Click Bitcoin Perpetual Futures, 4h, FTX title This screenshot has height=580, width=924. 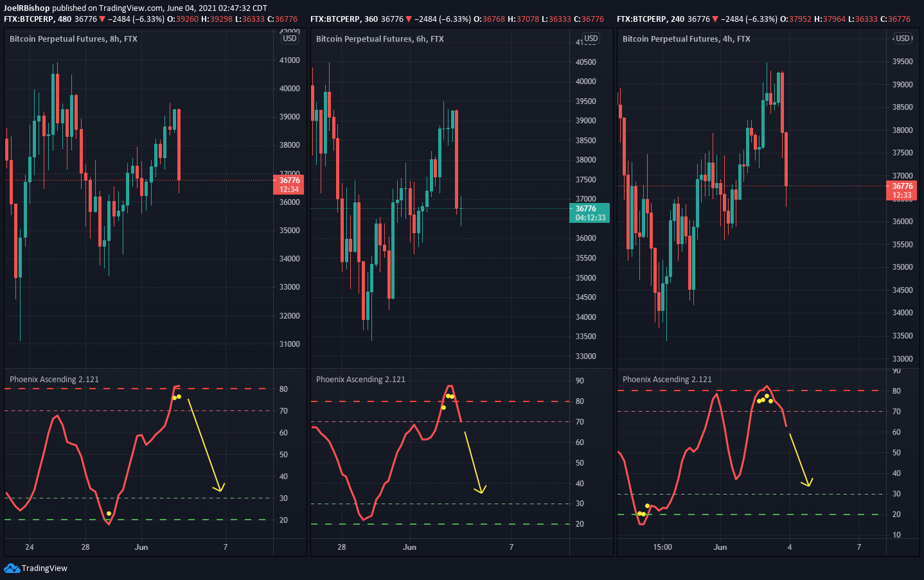pos(686,39)
